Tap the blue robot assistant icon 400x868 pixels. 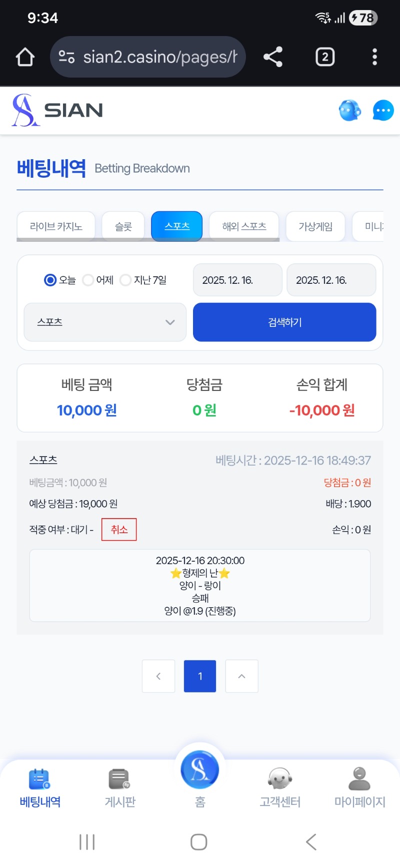coord(349,111)
